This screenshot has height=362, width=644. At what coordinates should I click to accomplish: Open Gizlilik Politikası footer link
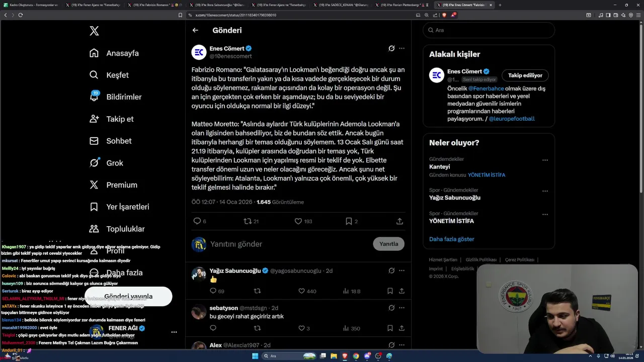click(x=481, y=260)
